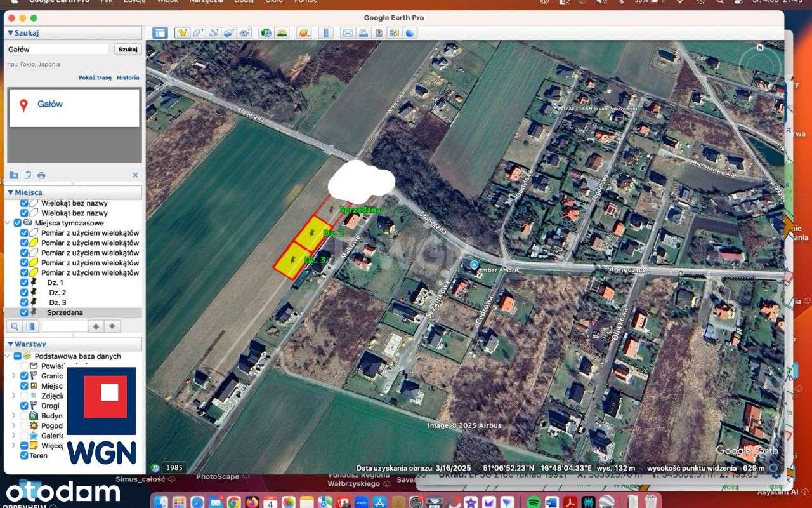
Task: Open the Historia search history link
Action: click(128, 77)
